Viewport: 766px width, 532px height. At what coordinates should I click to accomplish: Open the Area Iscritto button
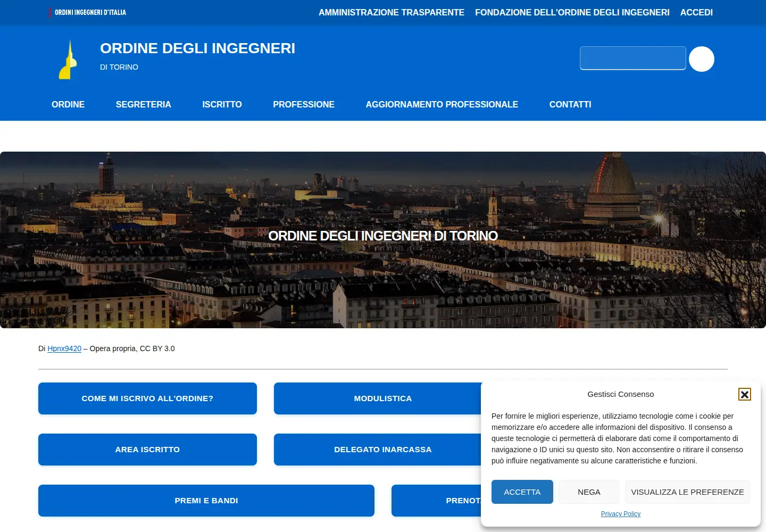(147, 450)
